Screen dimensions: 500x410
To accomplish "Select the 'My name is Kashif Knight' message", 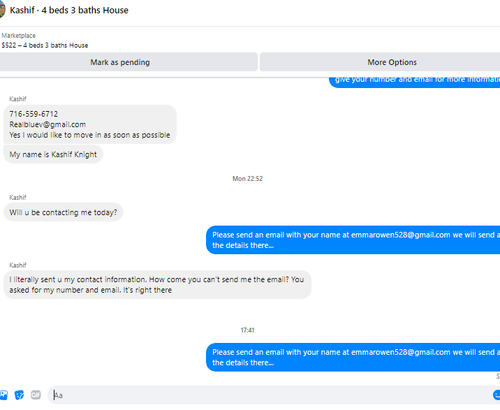I will point(53,154).
